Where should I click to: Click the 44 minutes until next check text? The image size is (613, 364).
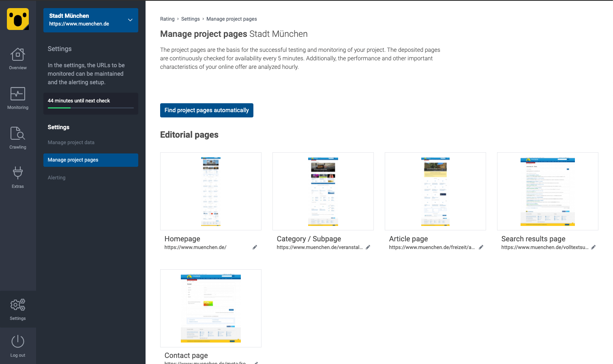point(79,101)
